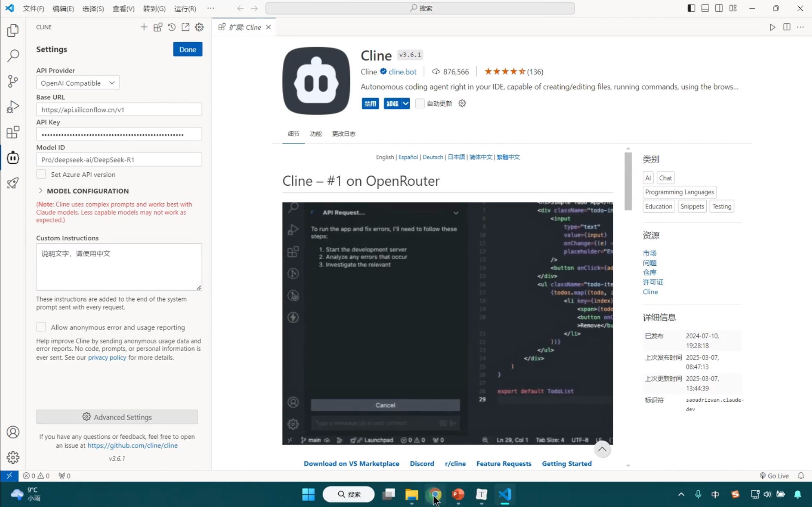812x507 pixels.
Task: Click the split editor icon
Action: (787, 27)
